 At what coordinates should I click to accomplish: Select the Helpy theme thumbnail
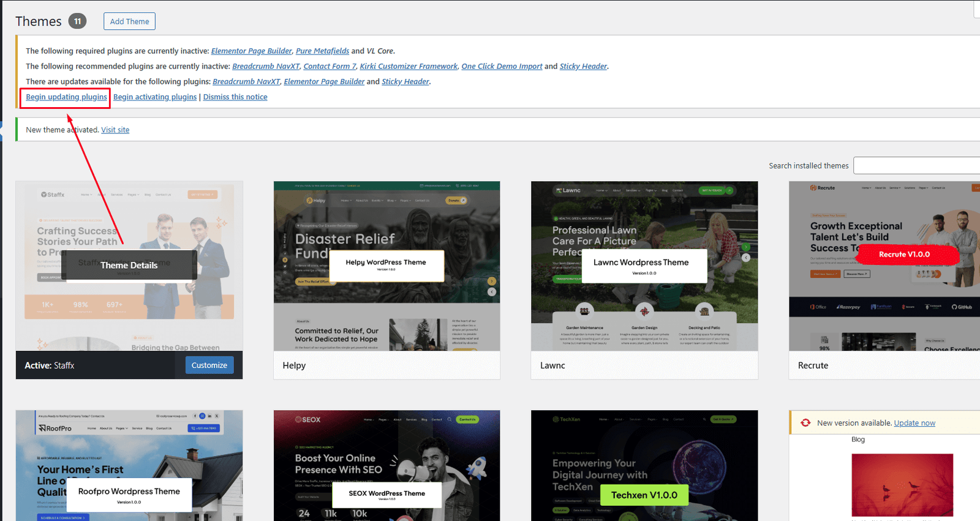click(x=386, y=266)
